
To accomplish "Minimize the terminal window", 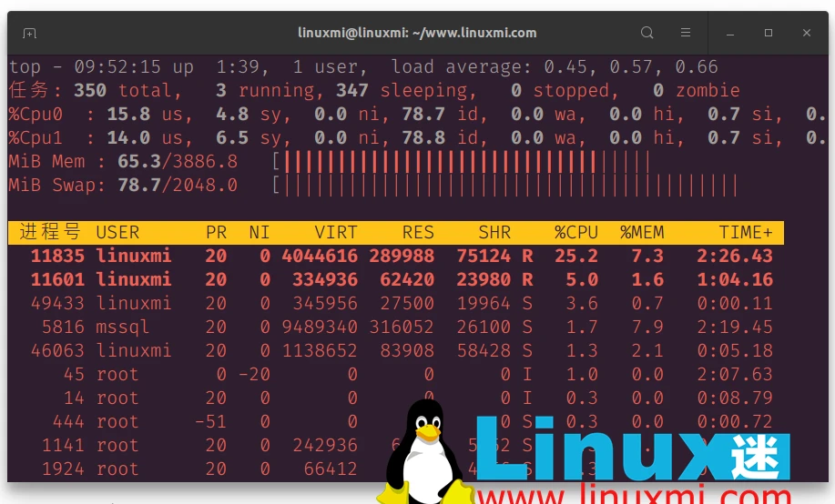I will click(x=730, y=34).
